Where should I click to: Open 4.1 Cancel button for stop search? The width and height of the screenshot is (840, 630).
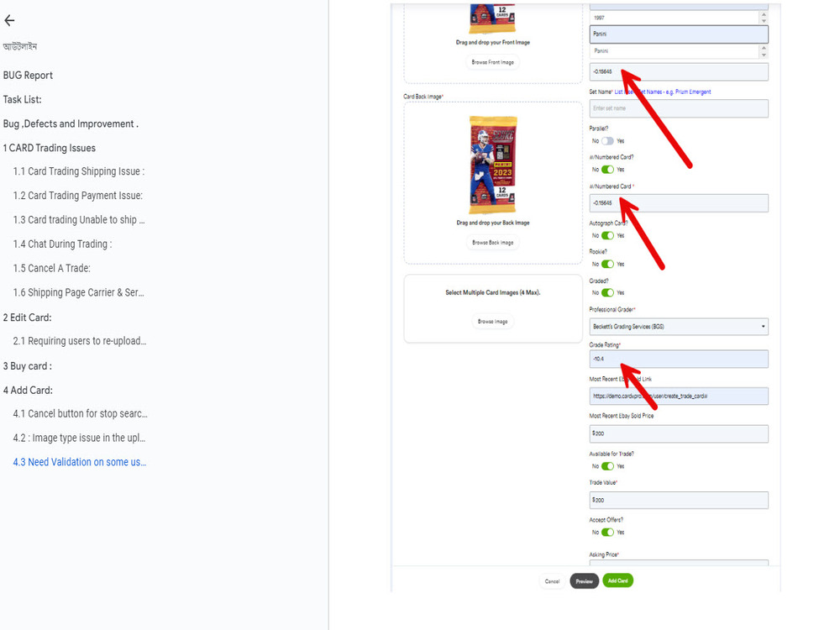coord(81,414)
